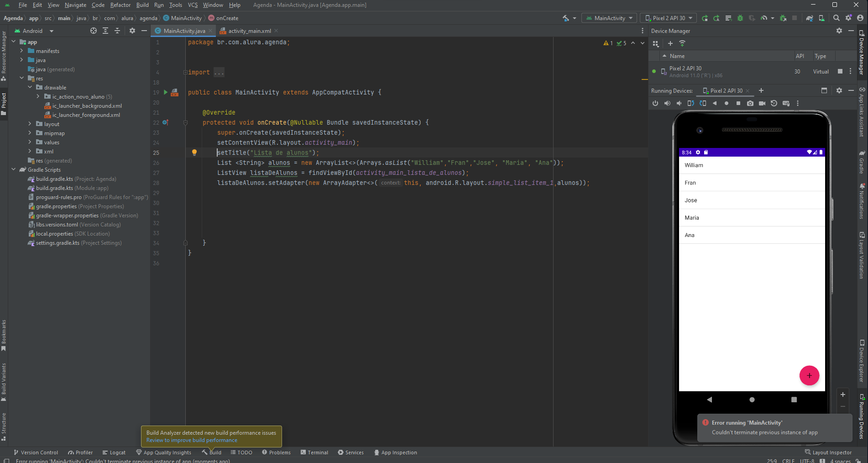
Task: Toggle Gradle tool window stripe
Action: click(862, 163)
